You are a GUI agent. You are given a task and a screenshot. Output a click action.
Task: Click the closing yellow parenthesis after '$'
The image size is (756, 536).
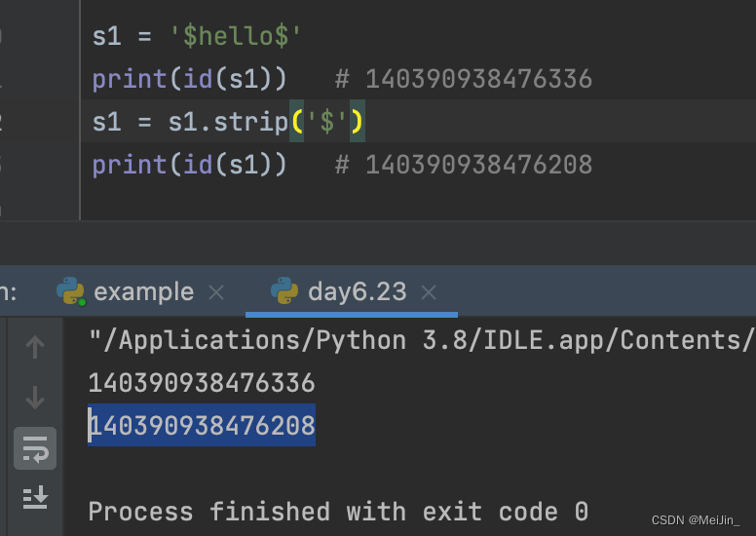(357, 122)
